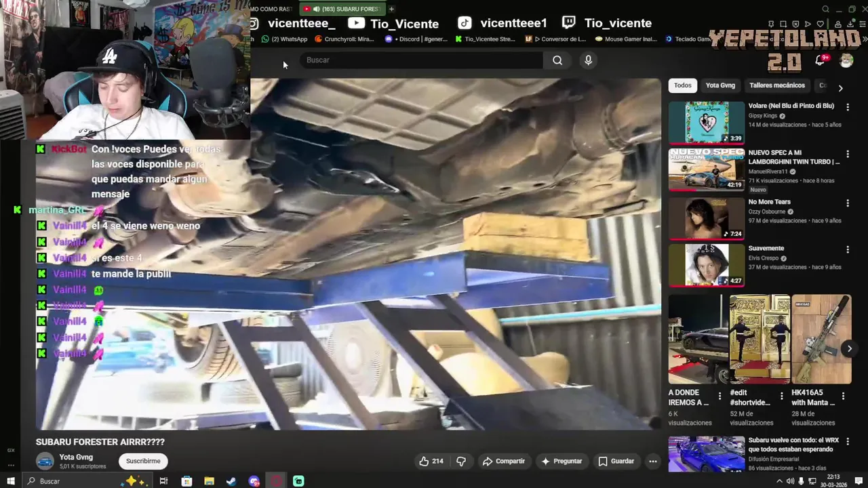Screen dimensions: 868x488
Task: Open Yota Gvng channel avatar
Action: [45, 461]
